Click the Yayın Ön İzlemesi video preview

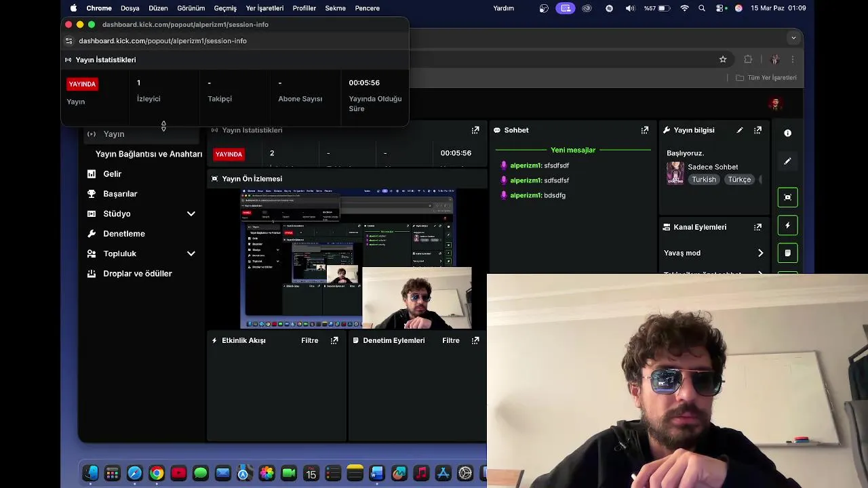pyautogui.click(x=347, y=259)
